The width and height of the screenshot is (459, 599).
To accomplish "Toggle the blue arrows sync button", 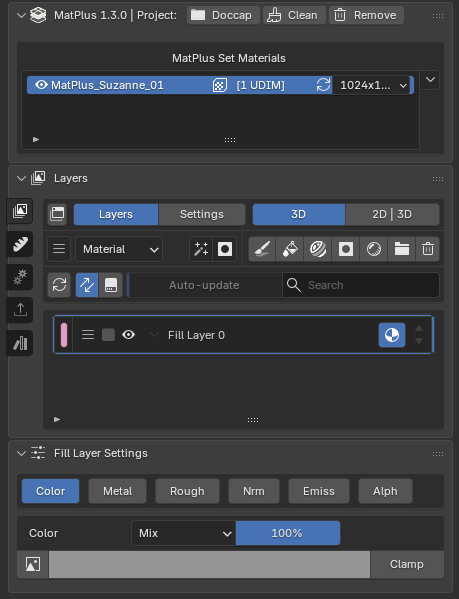I will click(87, 285).
